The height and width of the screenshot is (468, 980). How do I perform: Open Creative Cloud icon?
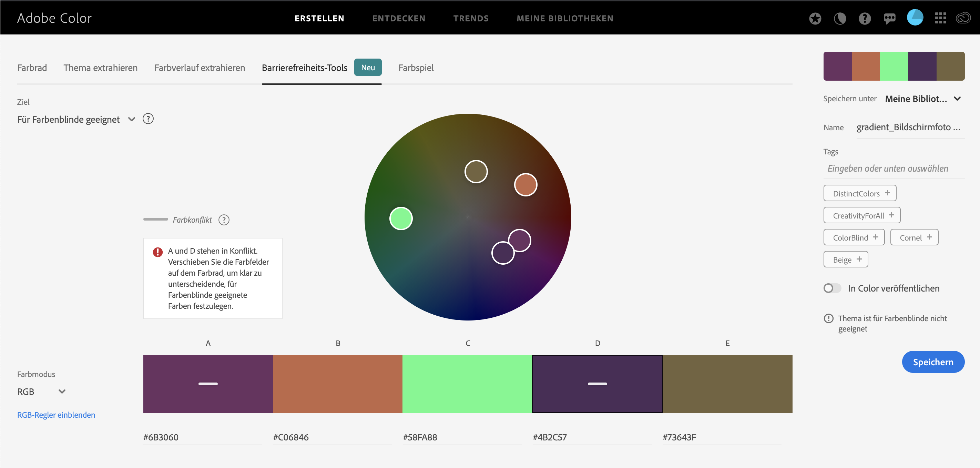pyautogui.click(x=963, y=18)
